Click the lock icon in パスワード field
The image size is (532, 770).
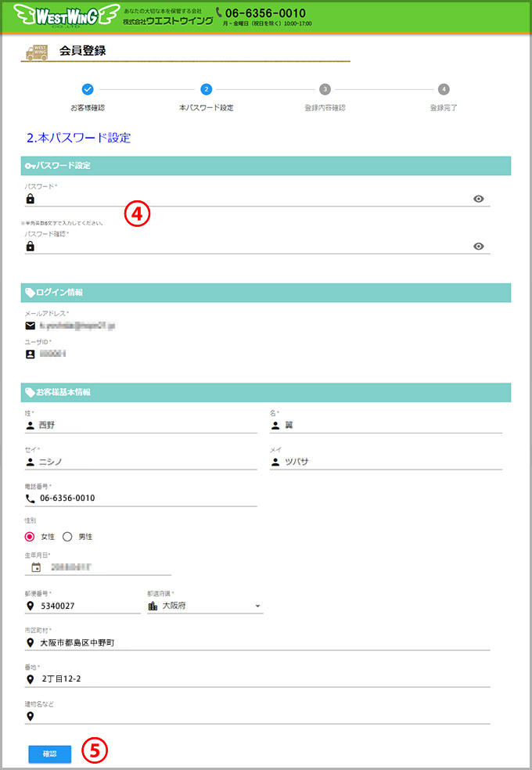(x=30, y=199)
